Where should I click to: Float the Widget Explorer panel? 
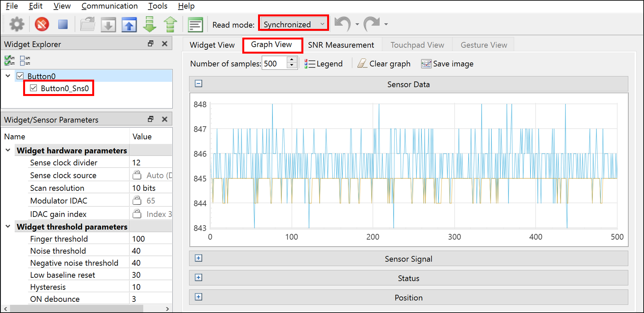pyautogui.click(x=150, y=44)
